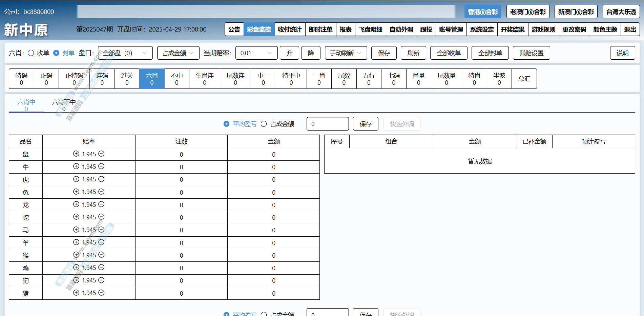Screen dimensions: 644x316
Task: Switch to the 特码 category tab
Action: coord(21,79)
